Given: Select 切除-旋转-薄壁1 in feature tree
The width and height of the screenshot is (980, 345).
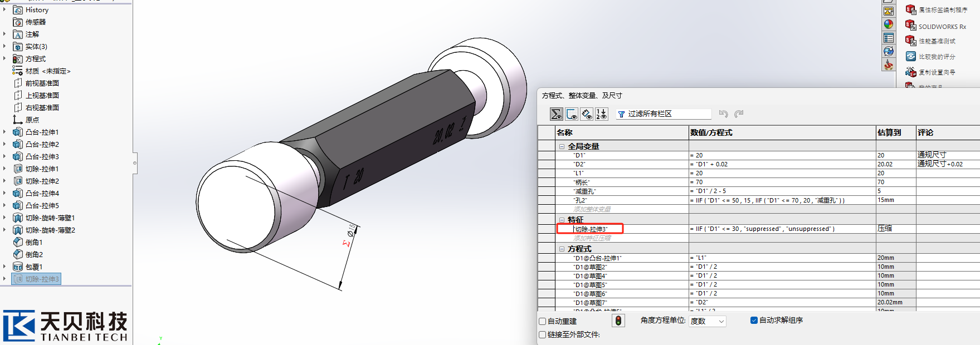Looking at the screenshot, I should coord(50,218).
